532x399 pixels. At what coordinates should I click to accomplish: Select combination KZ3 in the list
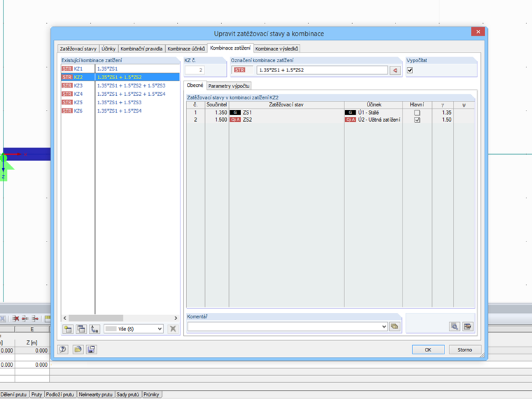click(120, 85)
